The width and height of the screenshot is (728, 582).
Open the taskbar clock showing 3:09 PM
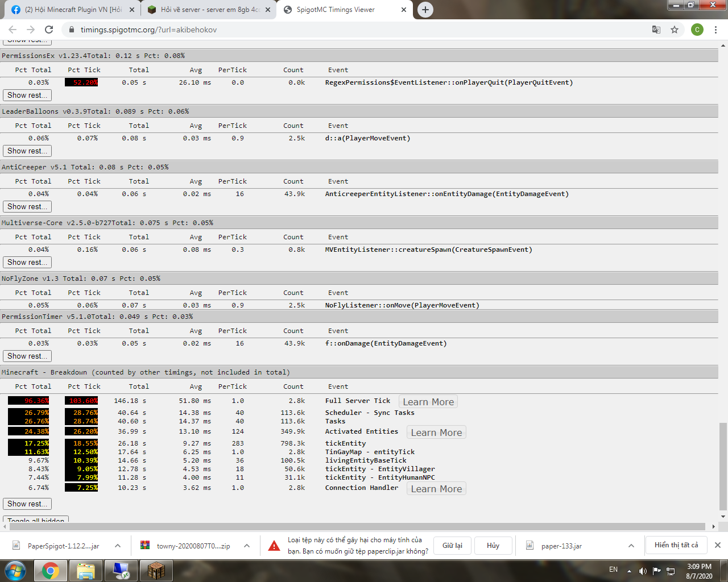699,571
